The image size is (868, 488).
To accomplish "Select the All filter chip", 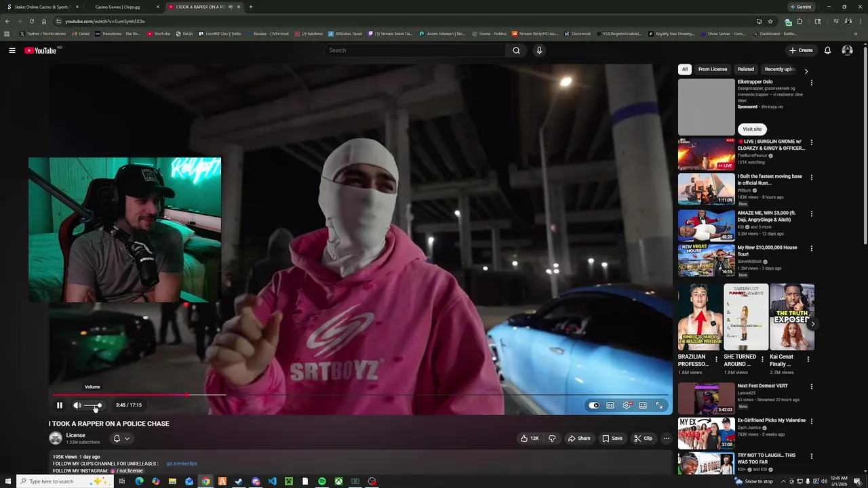I will click(685, 69).
